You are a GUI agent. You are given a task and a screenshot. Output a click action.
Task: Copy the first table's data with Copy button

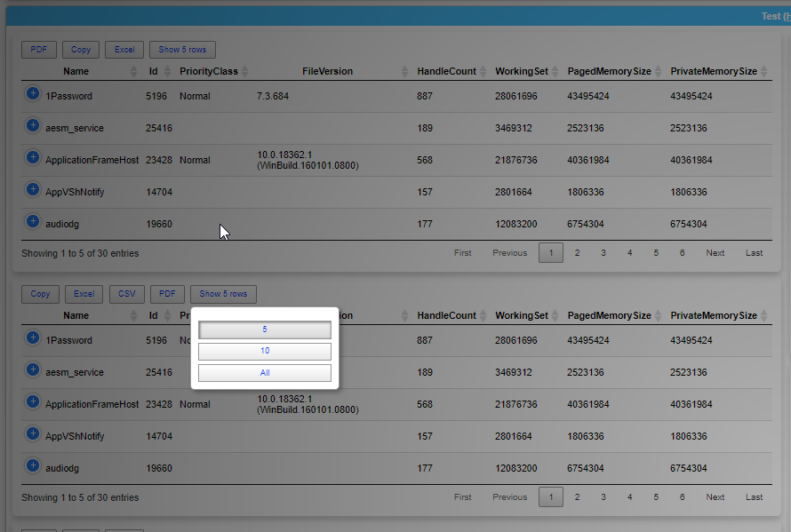(81, 50)
